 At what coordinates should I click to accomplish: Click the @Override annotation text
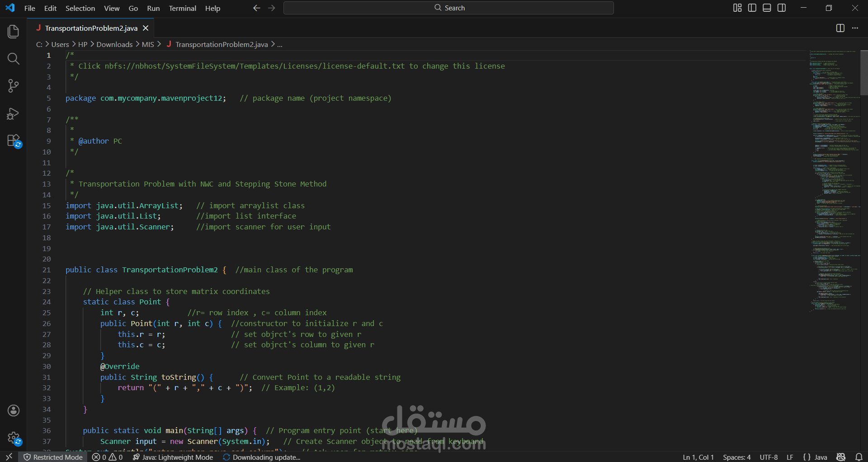pyautogui.click(x=120, y=366)
